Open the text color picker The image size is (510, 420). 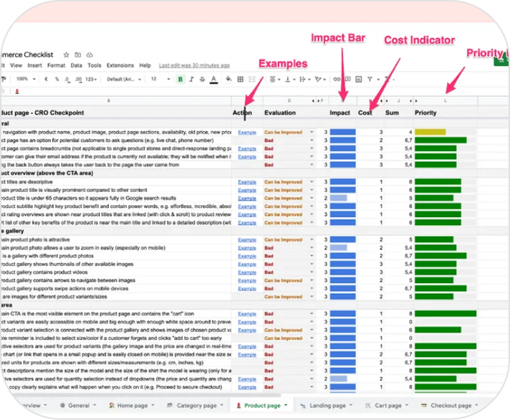(212, 79)
